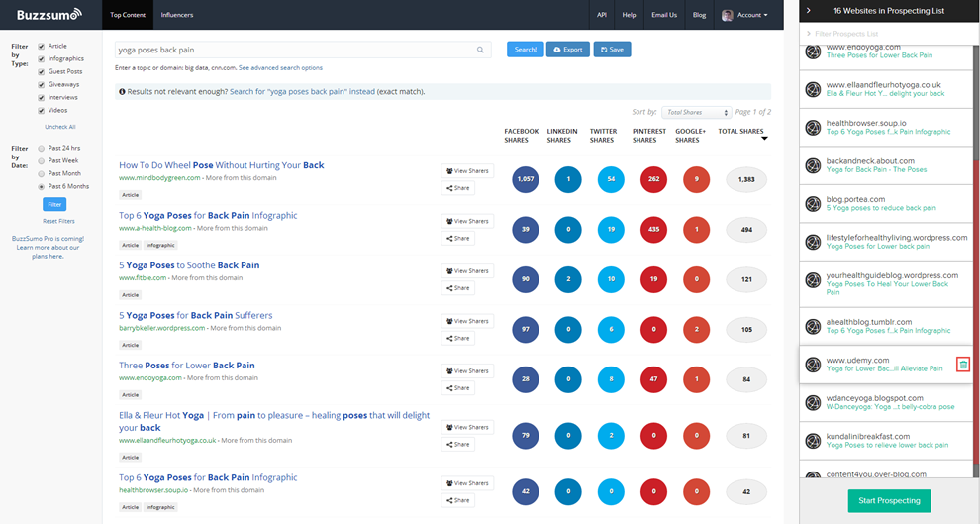
Task: Toggle the Article type checkbox
Action: (42, 47)
